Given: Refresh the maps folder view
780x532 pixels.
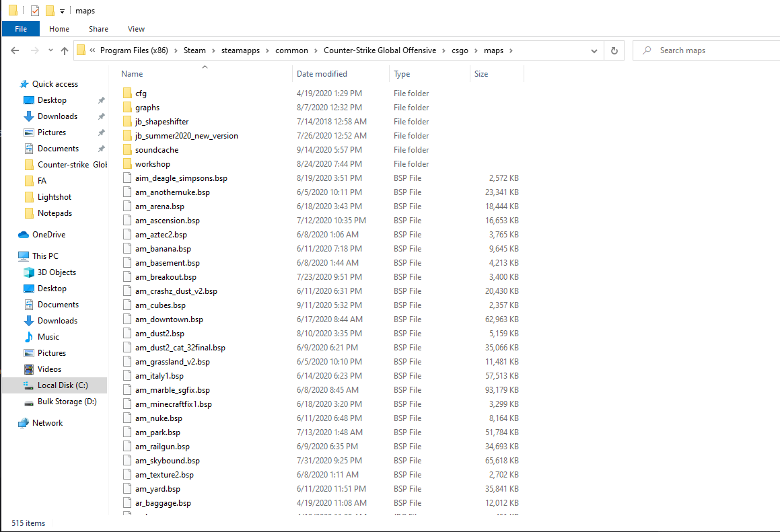Looking at the screenshot, I should coord(614,50).
